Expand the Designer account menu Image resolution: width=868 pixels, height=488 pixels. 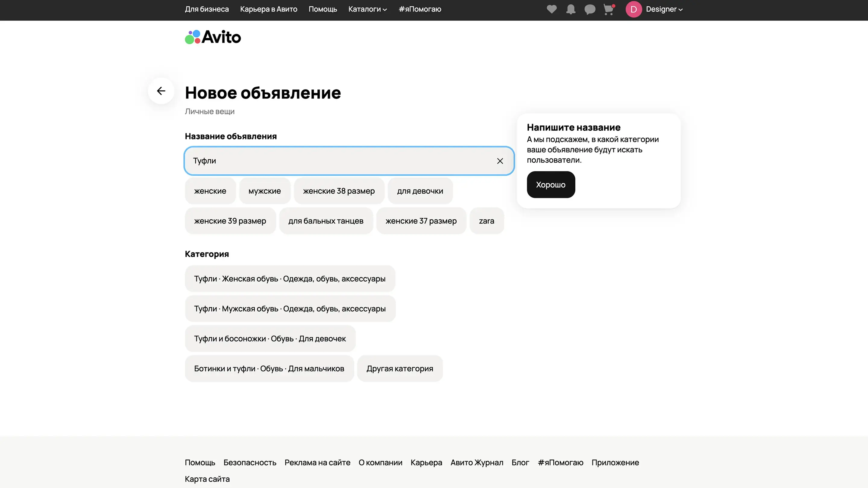664,9
